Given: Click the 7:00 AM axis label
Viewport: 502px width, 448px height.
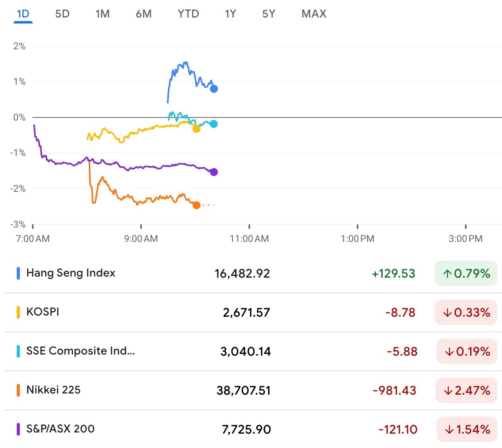Looking at the screenshot, I should coord(33,239).
